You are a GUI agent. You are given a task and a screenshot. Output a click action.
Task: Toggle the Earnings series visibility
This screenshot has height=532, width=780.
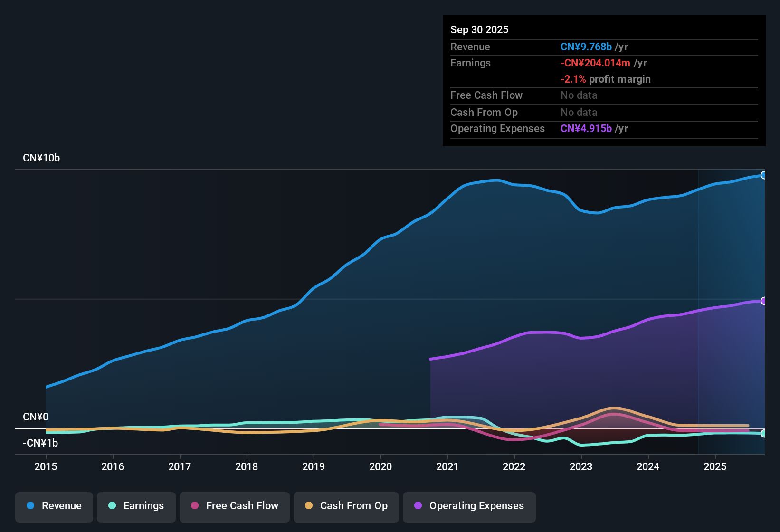click(x=136, y=506)
